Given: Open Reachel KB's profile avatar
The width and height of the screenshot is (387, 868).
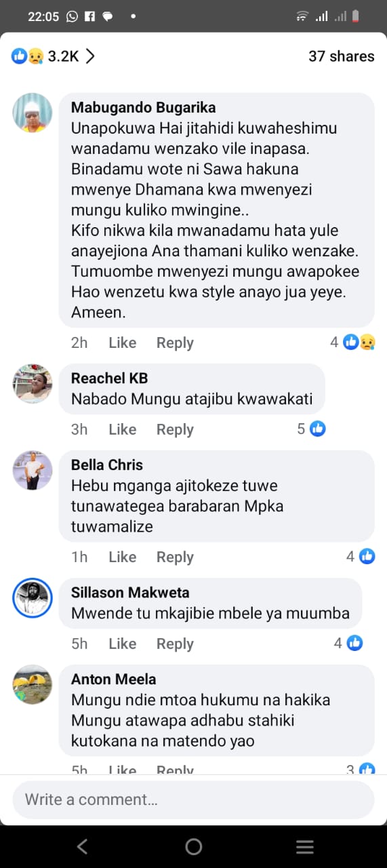Looking at the screenshot, I should [33, 384].
